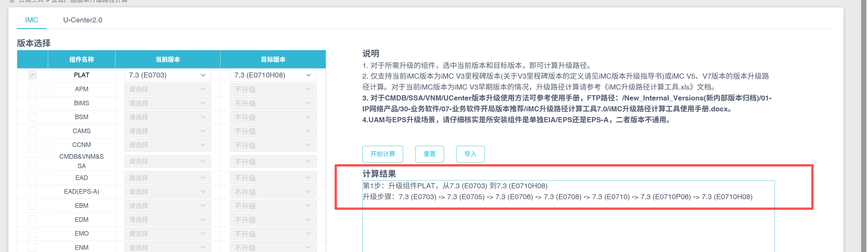
Task: Click the note starting 4.UAM与EPS升级场景
Action: (x=517, y=120)
